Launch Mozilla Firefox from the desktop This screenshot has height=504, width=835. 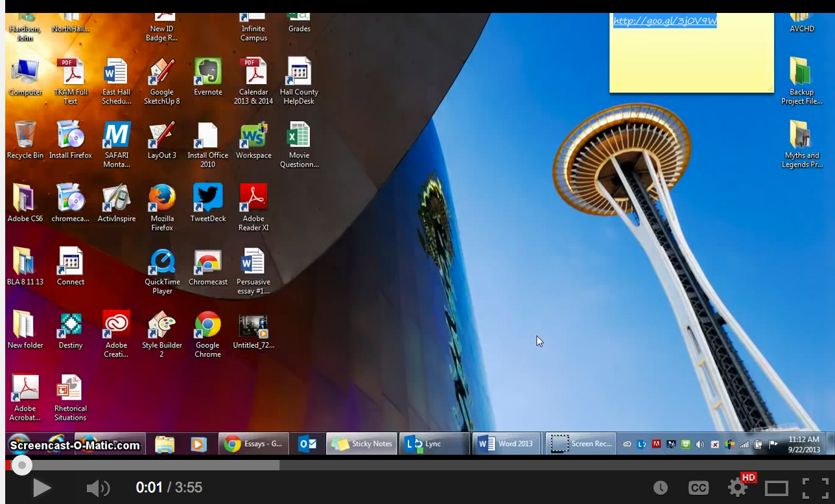tap(162, 207)
